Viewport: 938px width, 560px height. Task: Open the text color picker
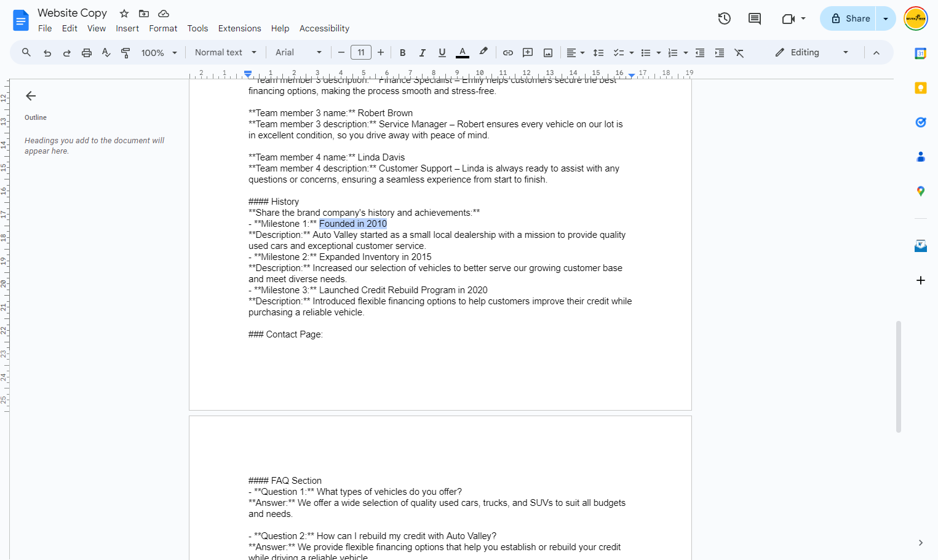coord(463,53)
